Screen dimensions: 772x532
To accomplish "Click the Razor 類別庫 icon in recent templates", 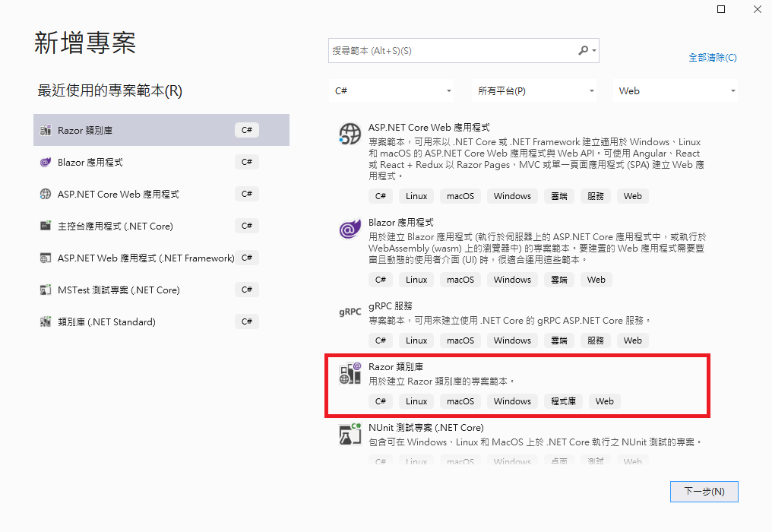I will coord(46,130).
